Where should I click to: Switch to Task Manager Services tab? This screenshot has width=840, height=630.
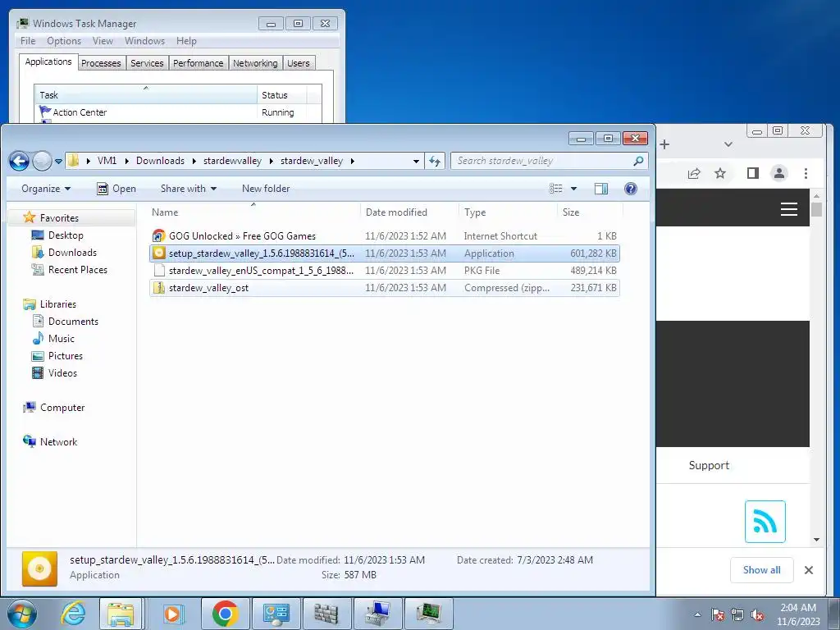click(x=147, y=63)
